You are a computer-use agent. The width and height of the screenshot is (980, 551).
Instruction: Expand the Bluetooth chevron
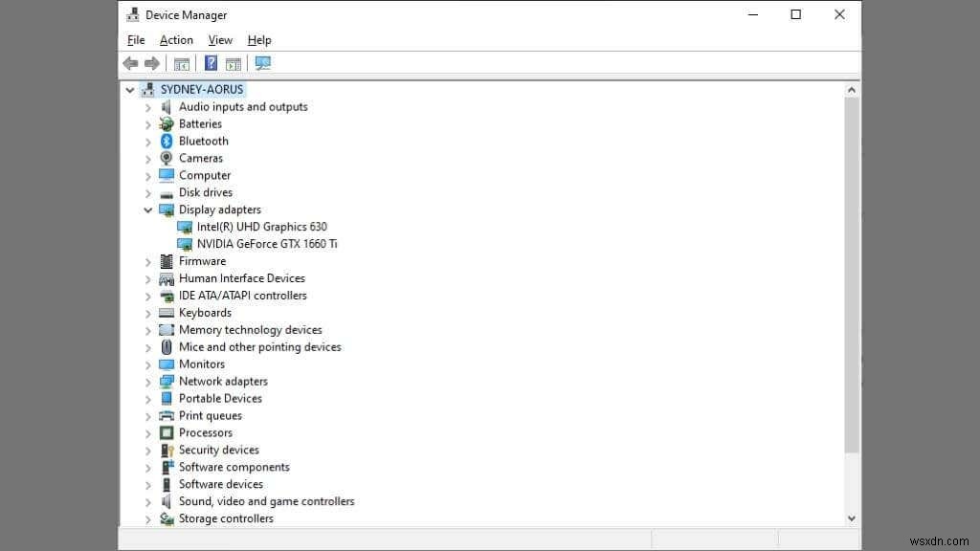click(x=148, y=142)
